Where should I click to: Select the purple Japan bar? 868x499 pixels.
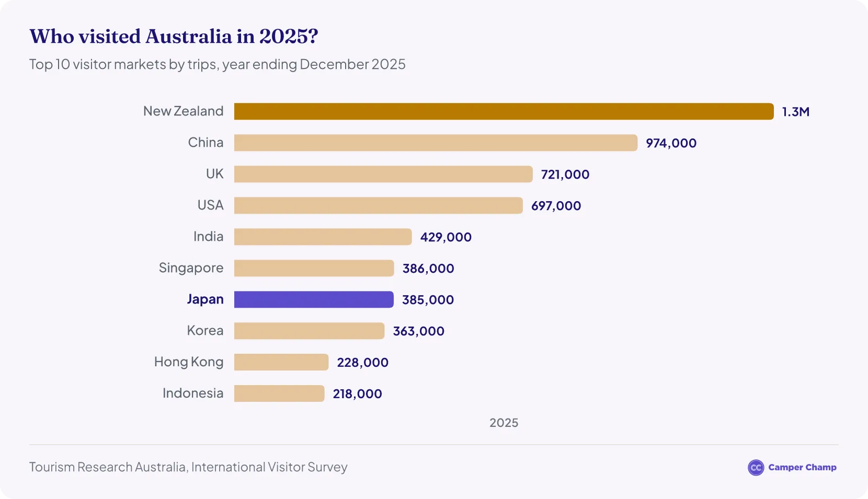314,299
